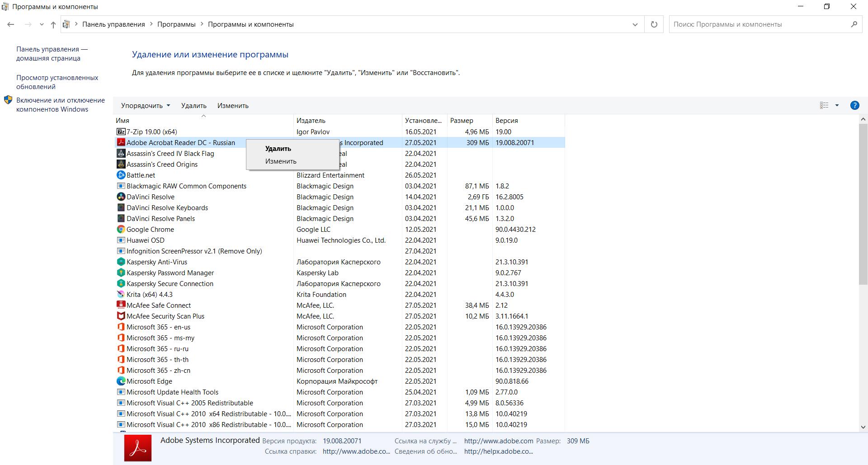Click the Kaspersky Anti-Virus icon
Screen dimensions: 868x465
point(121,262)
